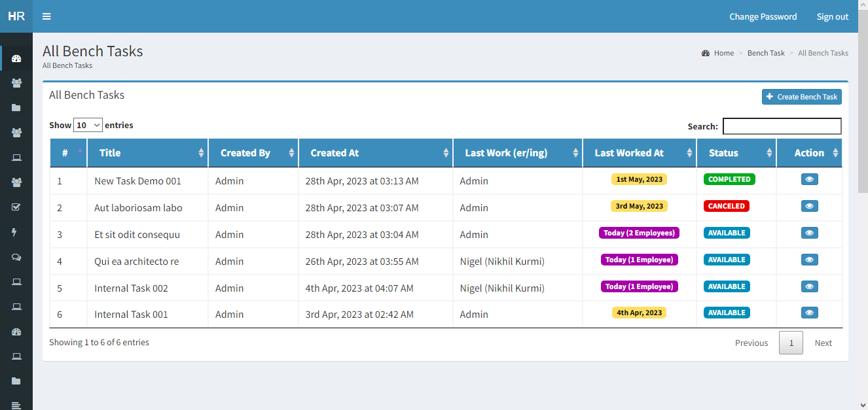Select the highlighted dashboard icon atop sidebar
The height and width of the screenshot is (410, 868).
[17, 58]
